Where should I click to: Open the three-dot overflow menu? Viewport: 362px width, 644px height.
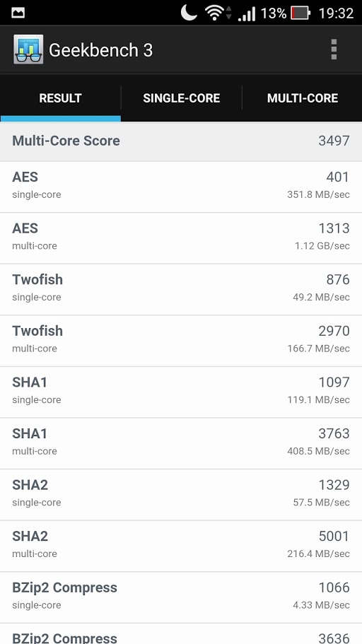pos(334,49)
